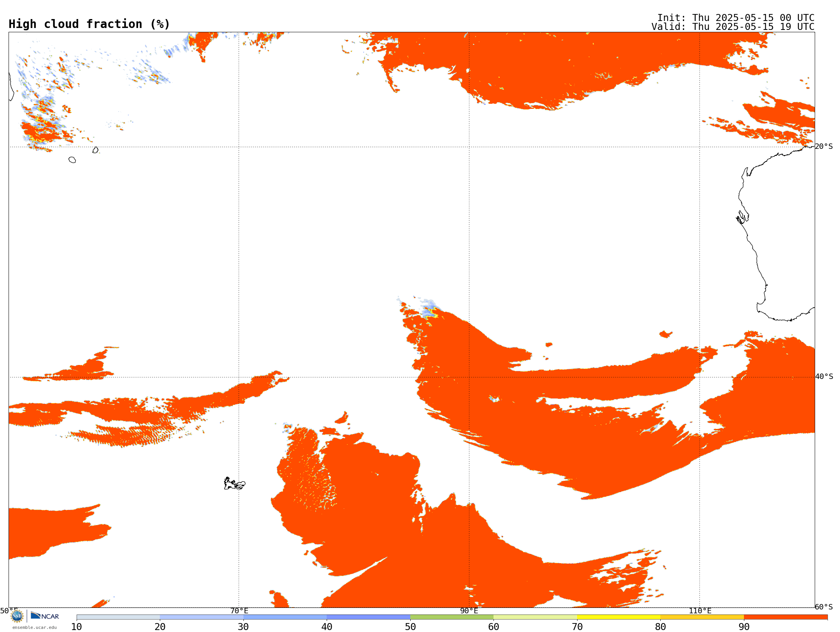Pick the 30-40 blue colorbar swatch
840x632 pixels.
(285, 617)
